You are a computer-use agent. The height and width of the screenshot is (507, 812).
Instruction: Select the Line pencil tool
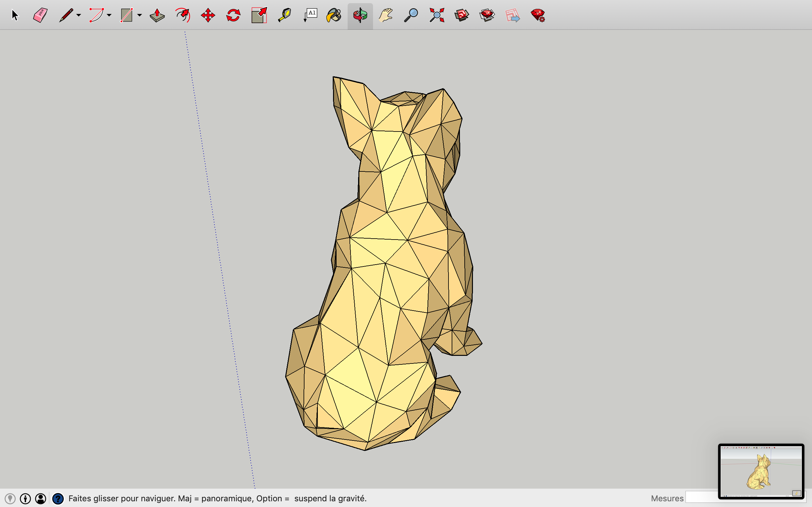click(x=66, y=15)
